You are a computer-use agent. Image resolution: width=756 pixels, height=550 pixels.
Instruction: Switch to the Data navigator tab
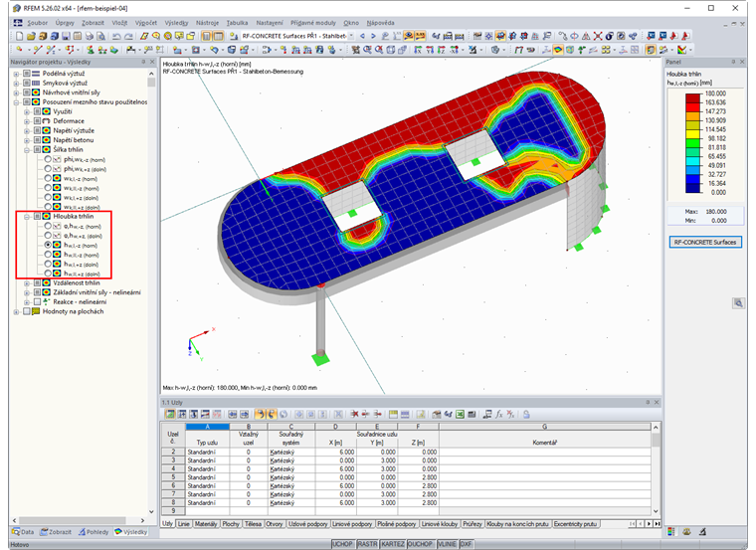coord(23,532)
